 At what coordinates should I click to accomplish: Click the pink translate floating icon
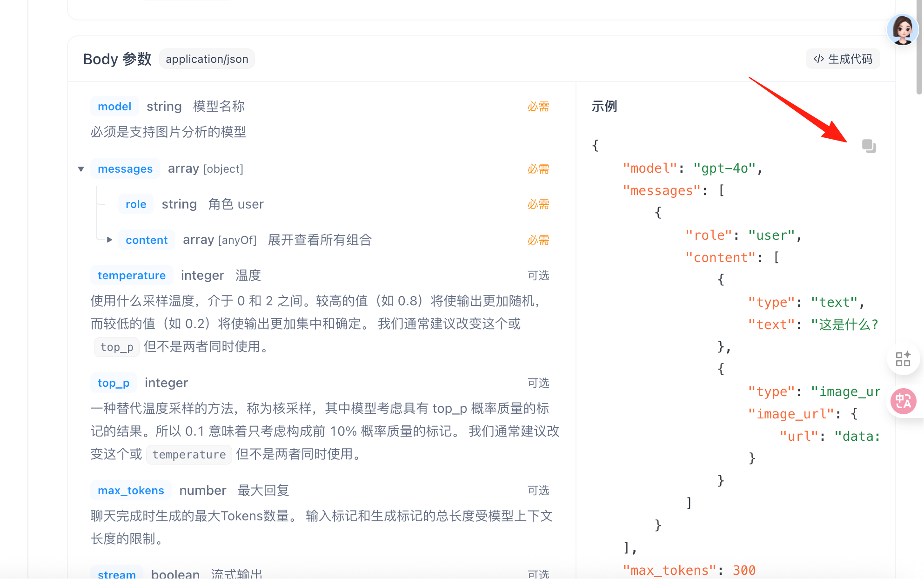click(x=903, y=401)
